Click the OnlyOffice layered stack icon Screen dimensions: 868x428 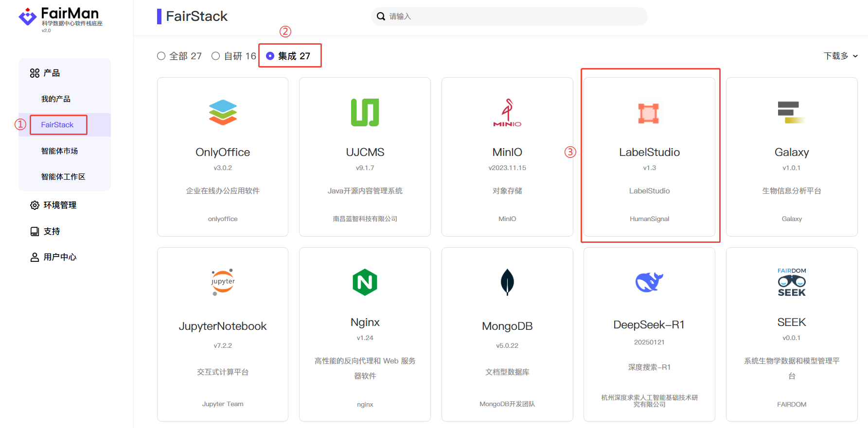(x=223, y=112)
